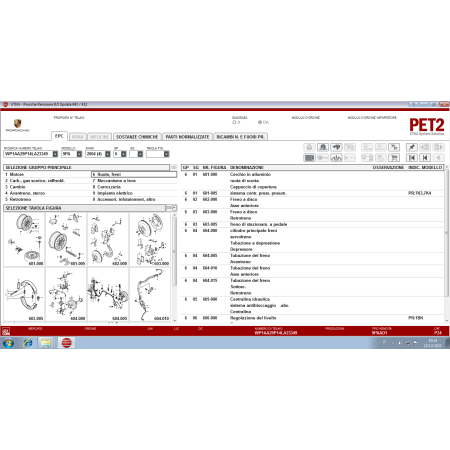
Task: Open the figure thumbnail 602.000
Action: 108,239
